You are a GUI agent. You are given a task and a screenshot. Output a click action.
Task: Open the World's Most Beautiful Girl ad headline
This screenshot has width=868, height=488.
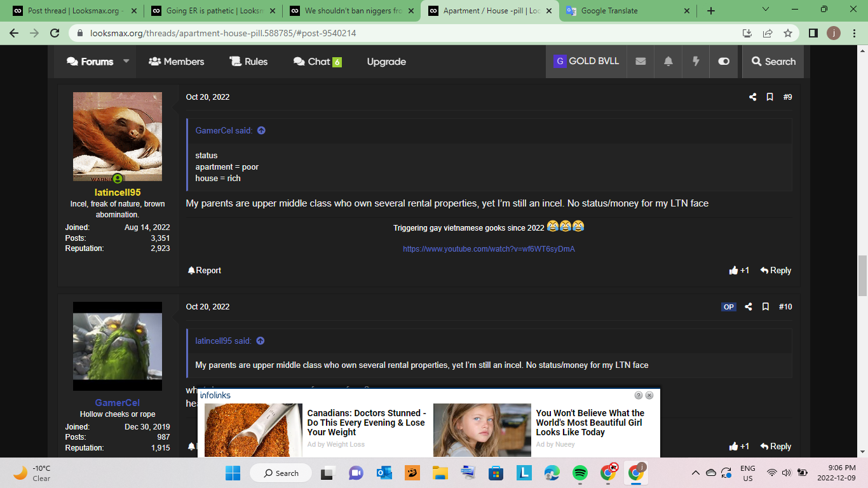[589, 423]
